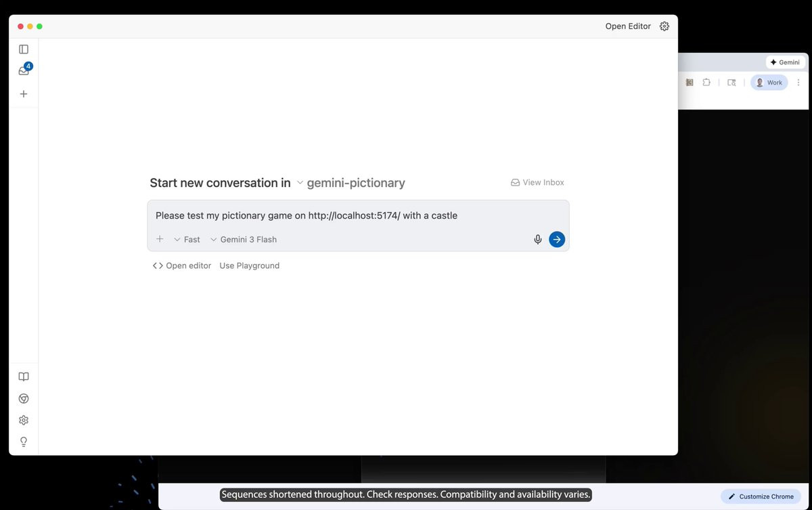Screen dimensions: 812x510
Task: Open the Chrome browser icon in sidebar
Action: pyautogui.click(x=24, y=398)
